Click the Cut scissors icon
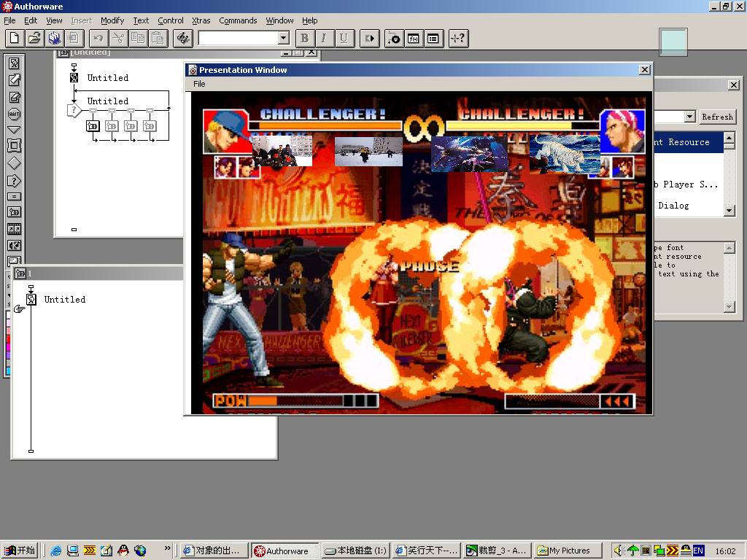The height and width of the screenshot is (560, 747). point(118,38)
